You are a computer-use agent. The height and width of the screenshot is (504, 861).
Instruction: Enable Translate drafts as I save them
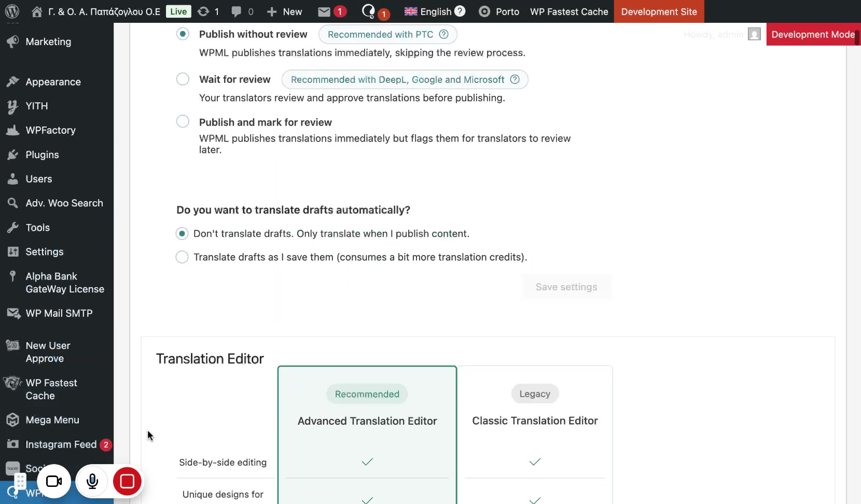(182, 257)
